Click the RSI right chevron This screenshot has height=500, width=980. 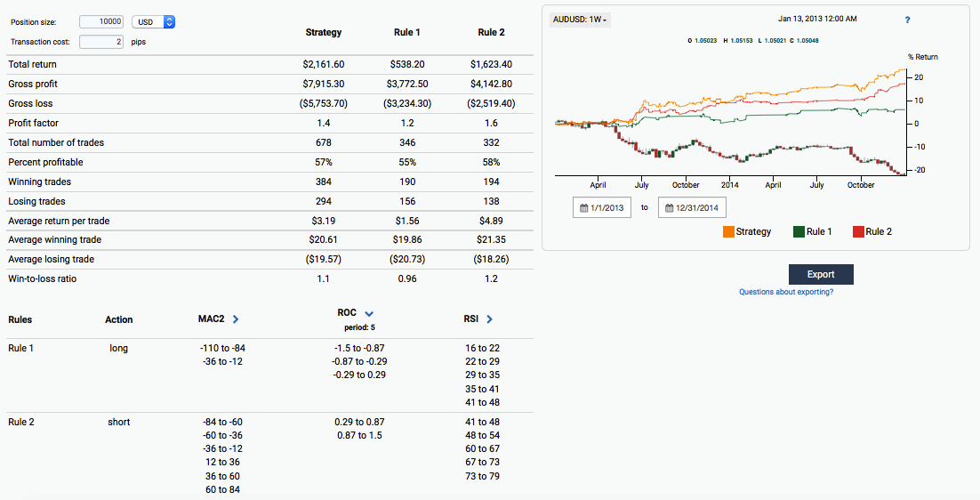489,319
